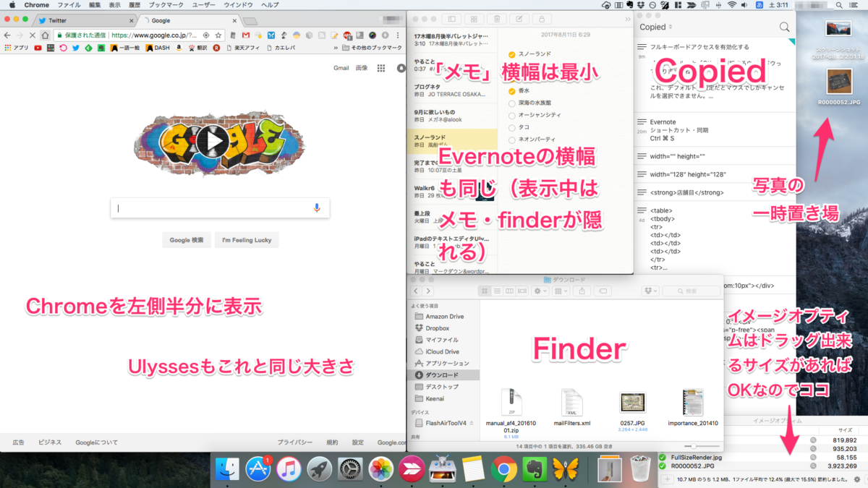
Task: Open Dropbox dropdown in Finder toolbar
Action: [650, 291]
